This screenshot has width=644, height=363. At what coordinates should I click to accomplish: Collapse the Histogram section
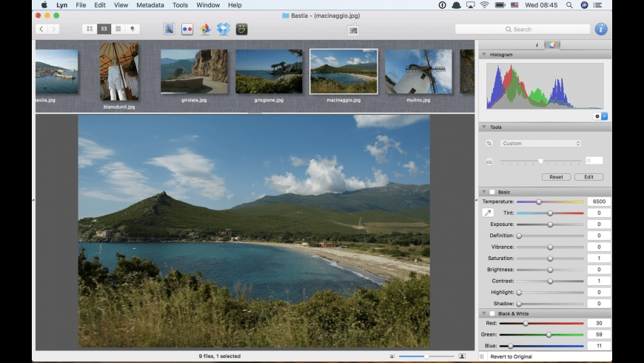click(x=484, y=55)
